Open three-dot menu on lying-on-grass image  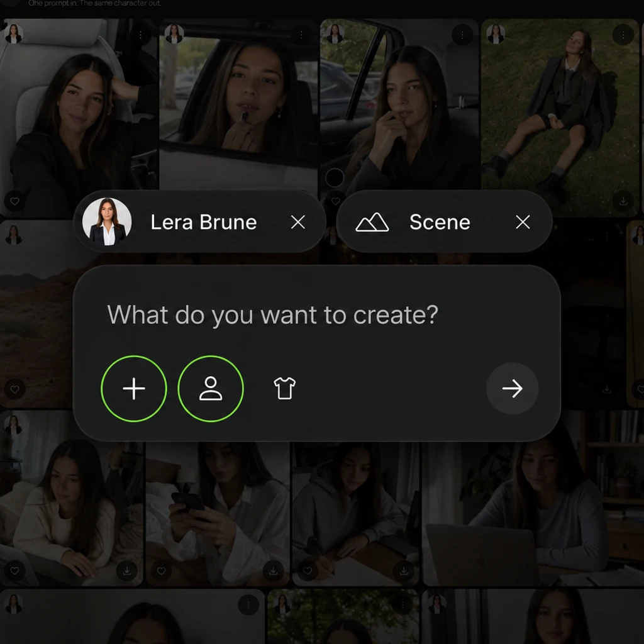click(623, 35)
